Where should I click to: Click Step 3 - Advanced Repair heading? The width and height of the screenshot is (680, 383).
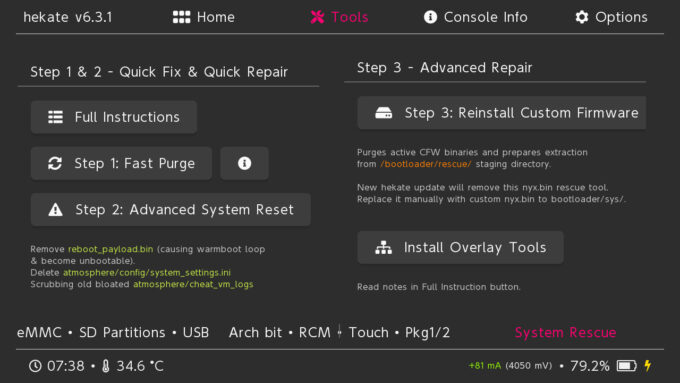pyautogui.click(x=445, y=68)
